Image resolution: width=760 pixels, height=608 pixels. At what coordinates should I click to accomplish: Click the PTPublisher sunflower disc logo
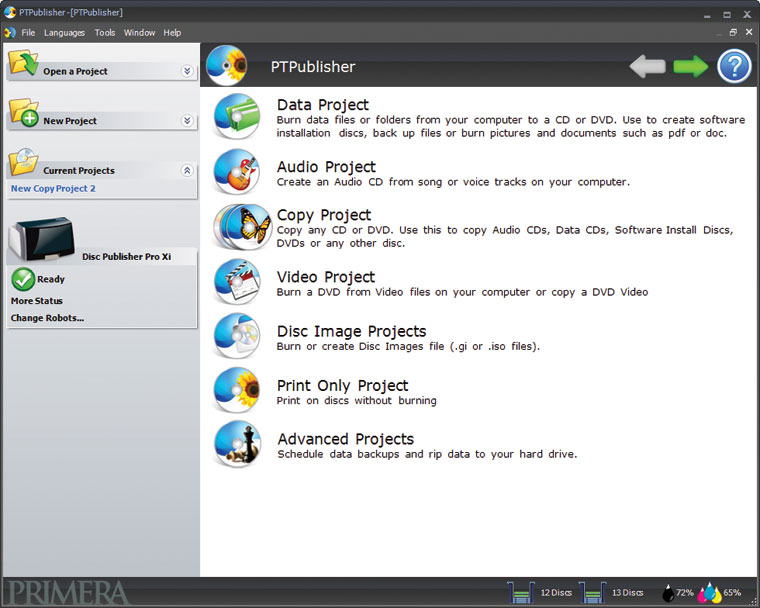click(226, 65)
